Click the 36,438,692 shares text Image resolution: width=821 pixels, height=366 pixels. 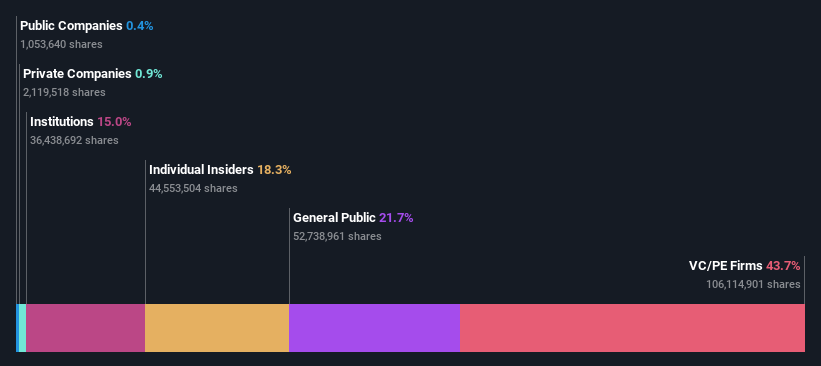(74, 140)
